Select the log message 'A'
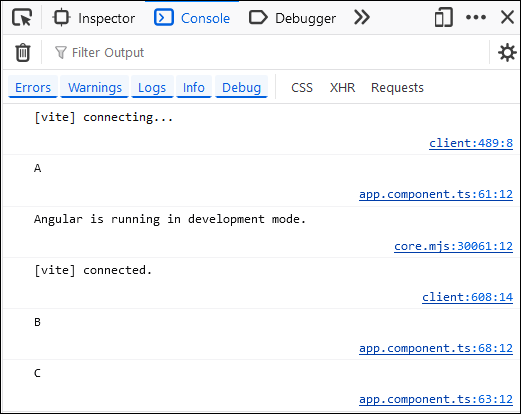Screen dimensions: 521x414 [37, 168]
